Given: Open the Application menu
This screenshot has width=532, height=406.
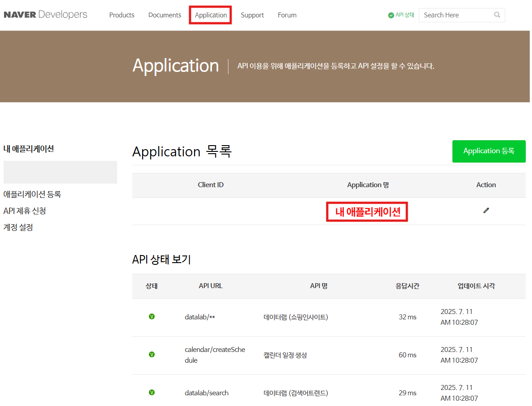Looking at the screenshot, I should coord(211,15).
